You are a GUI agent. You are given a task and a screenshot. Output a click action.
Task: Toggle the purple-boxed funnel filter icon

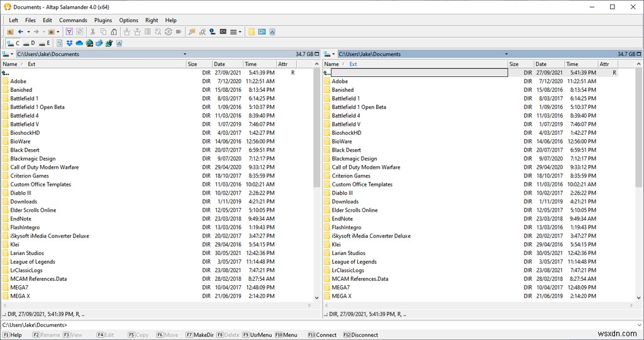[x=69, y=31]
